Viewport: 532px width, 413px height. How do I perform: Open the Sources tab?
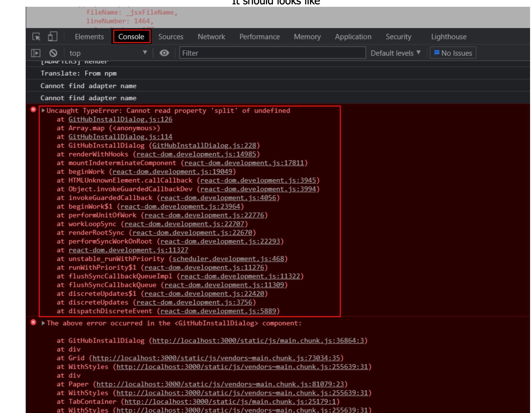coord(170,37)
